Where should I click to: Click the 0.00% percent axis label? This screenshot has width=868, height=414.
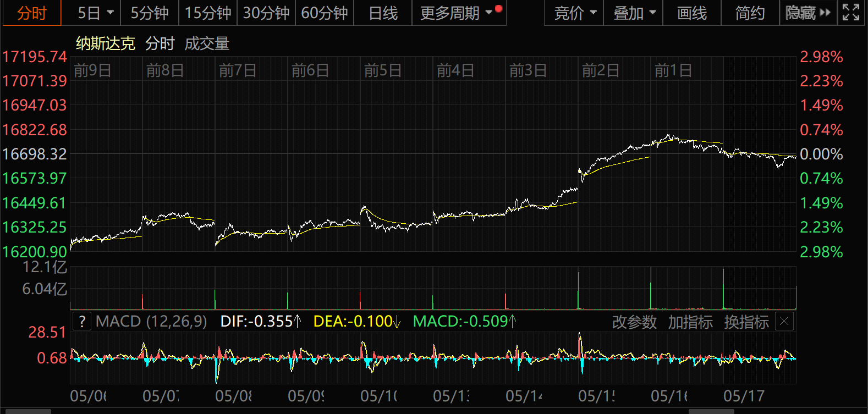(821, 154)
